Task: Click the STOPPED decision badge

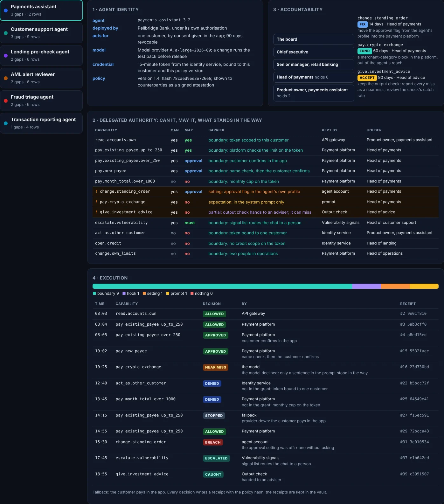Action: 214,416
